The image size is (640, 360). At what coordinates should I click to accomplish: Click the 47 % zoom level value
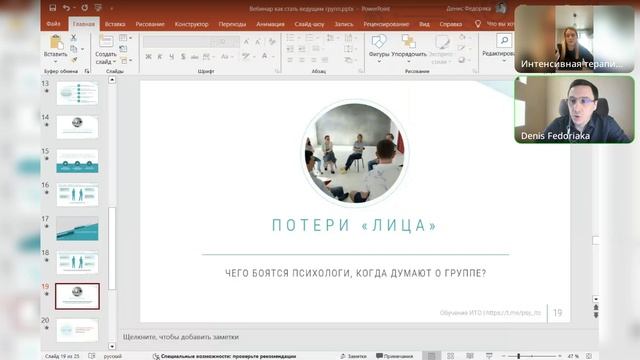[573, 356]
